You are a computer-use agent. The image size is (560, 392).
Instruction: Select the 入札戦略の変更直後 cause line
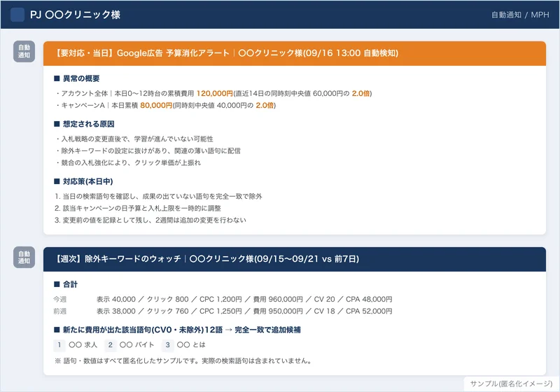pos(134,139)
